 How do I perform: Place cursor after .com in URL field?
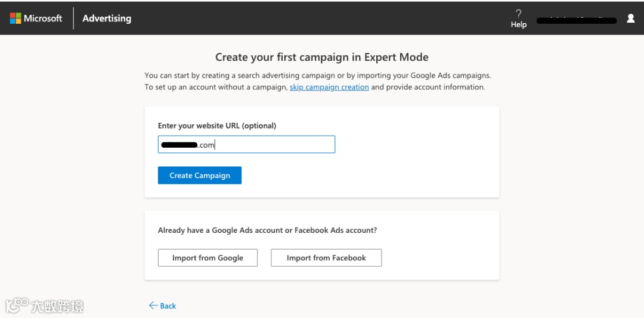pyautogui.click(x=215, y=145)
